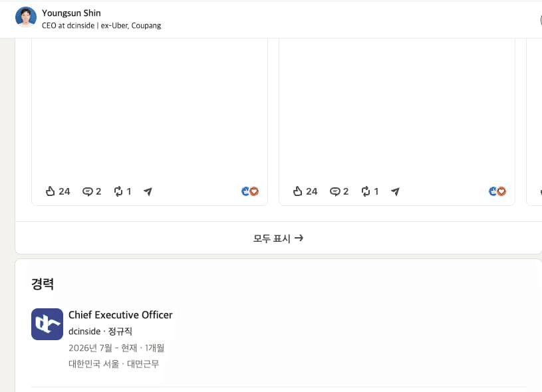Open comments on the second post card
Viewport: 542px width, 392px height.
[339, 191]
